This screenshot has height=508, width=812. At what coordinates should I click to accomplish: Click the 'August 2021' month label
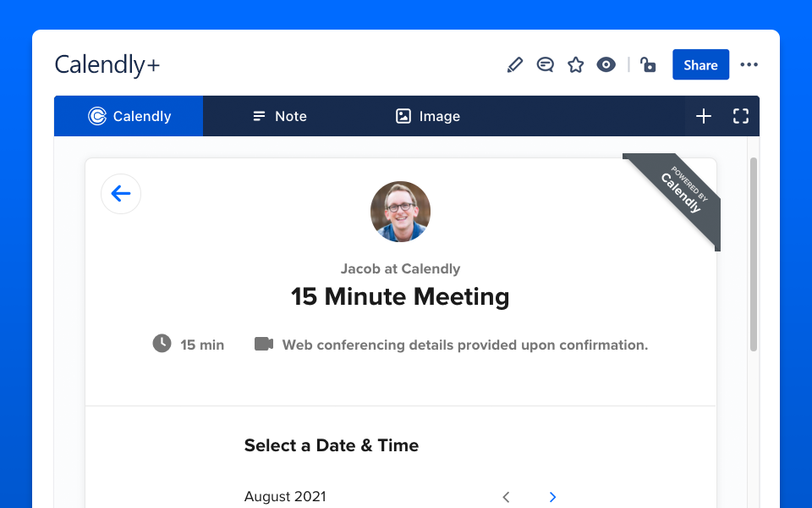pos(285,497)
